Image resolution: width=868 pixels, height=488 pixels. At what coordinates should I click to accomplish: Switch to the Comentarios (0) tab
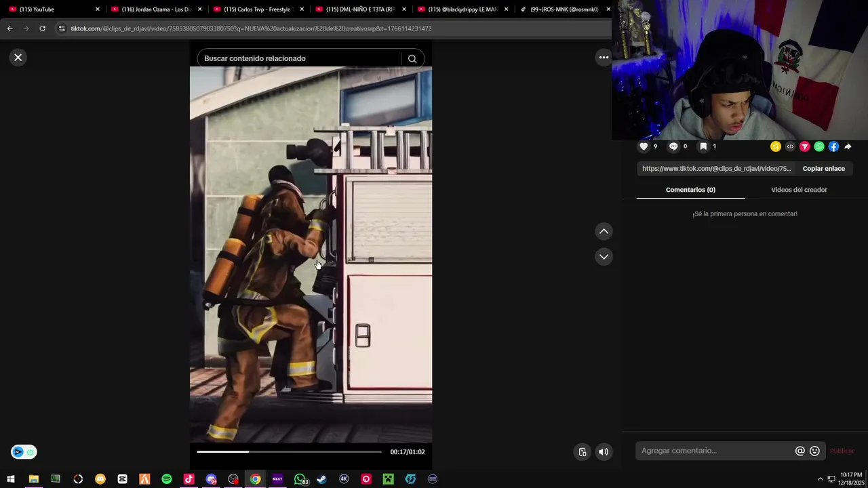click(x=690, y=190)
